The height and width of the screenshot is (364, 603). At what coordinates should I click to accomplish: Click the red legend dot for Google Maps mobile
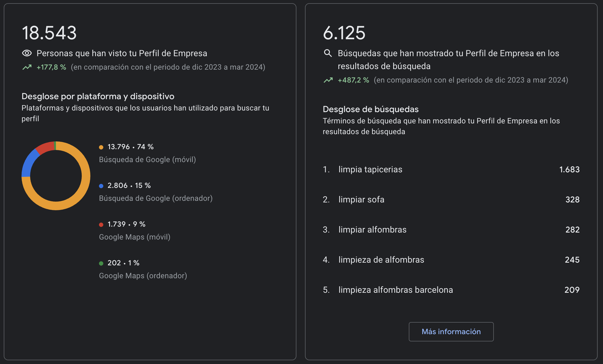(101, 224)
